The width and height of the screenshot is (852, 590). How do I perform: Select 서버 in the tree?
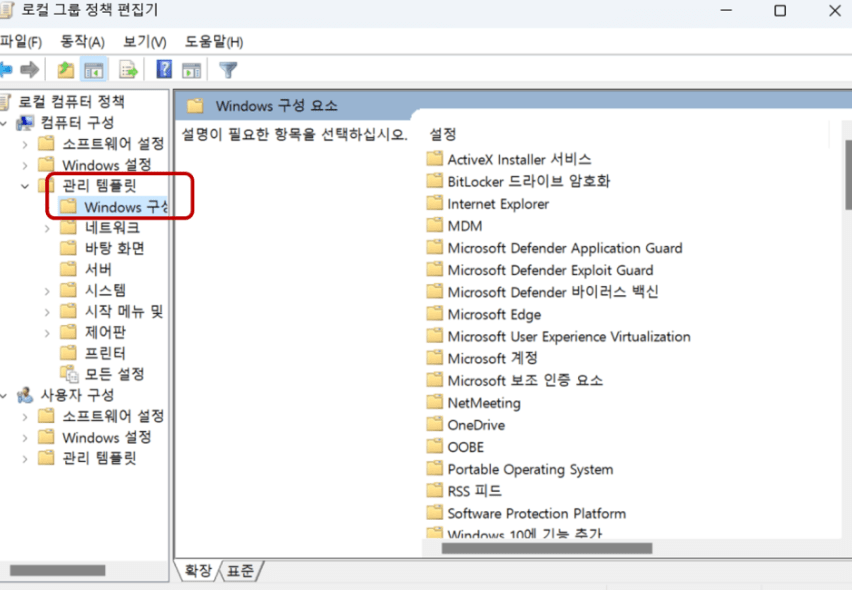point(98,269)
